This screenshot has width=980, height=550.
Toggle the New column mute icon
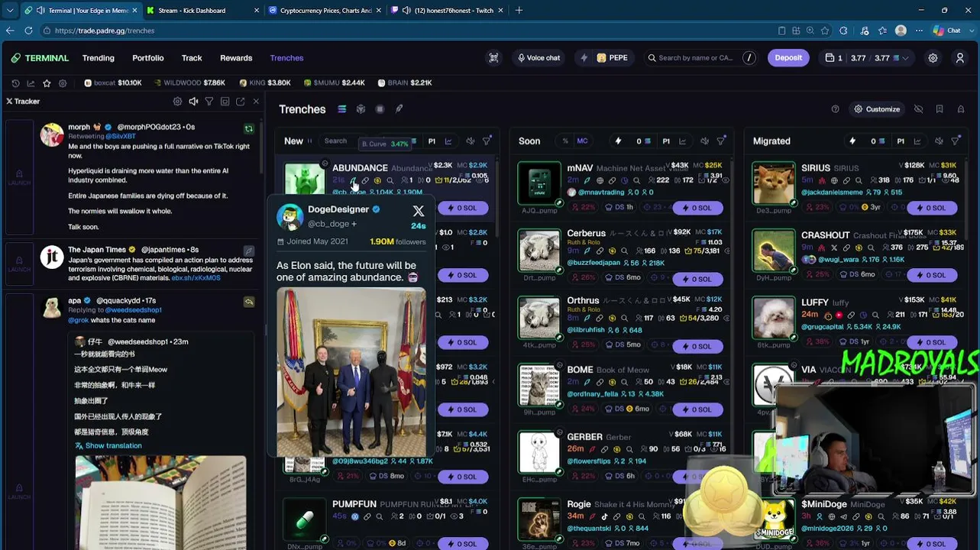click(x=470, y=141)
